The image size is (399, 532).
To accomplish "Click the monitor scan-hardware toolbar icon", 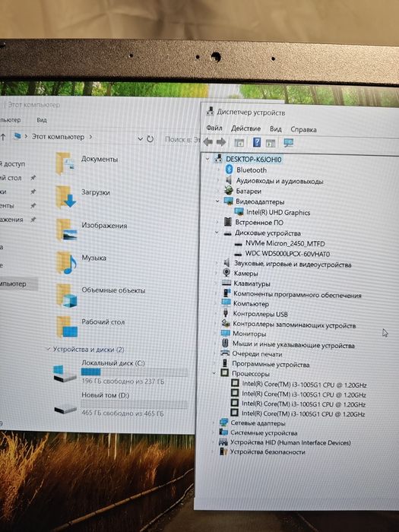I will (288, 143).
